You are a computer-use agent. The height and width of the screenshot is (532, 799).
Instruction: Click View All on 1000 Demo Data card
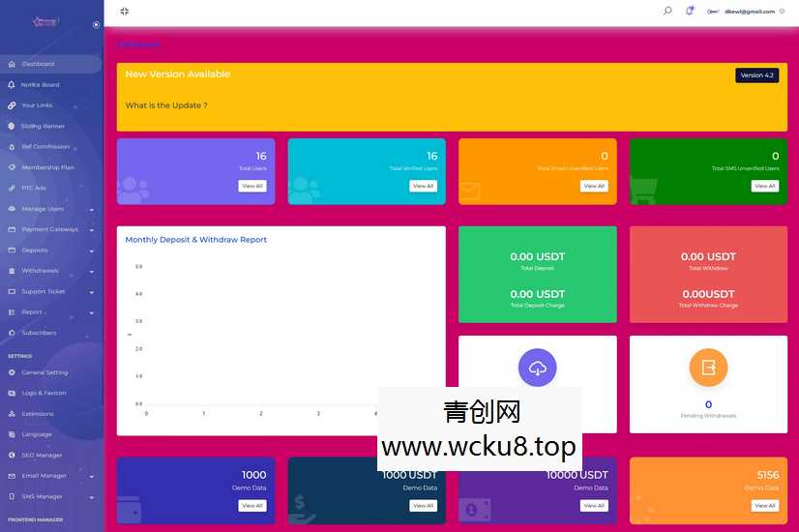click(x=252, y=506)
